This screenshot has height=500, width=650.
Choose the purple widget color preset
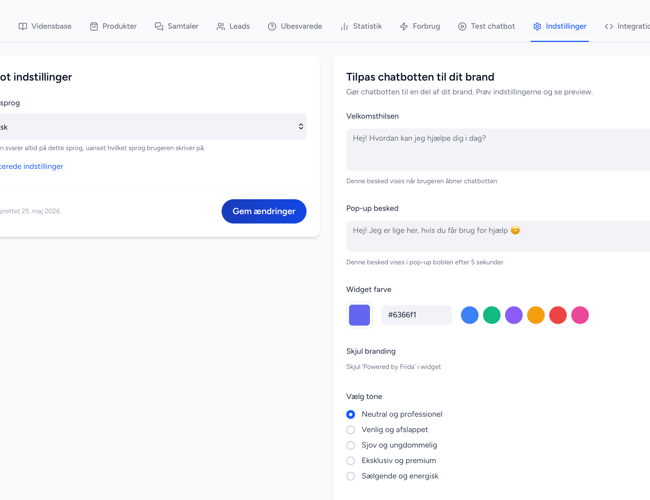514,315
